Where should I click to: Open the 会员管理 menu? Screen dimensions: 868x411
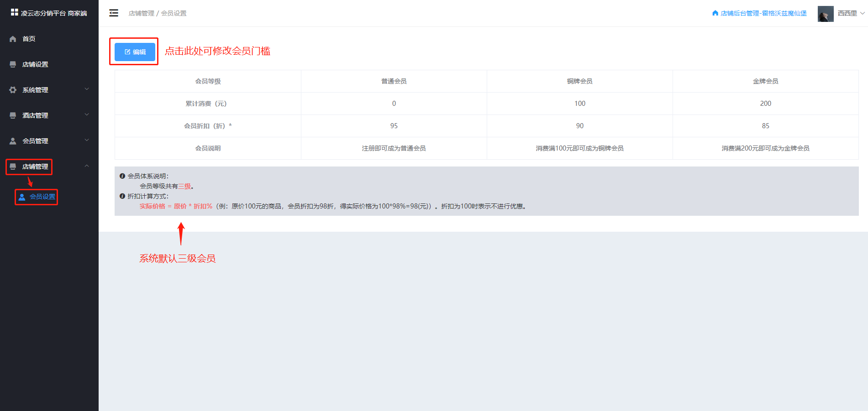(49, 141)
